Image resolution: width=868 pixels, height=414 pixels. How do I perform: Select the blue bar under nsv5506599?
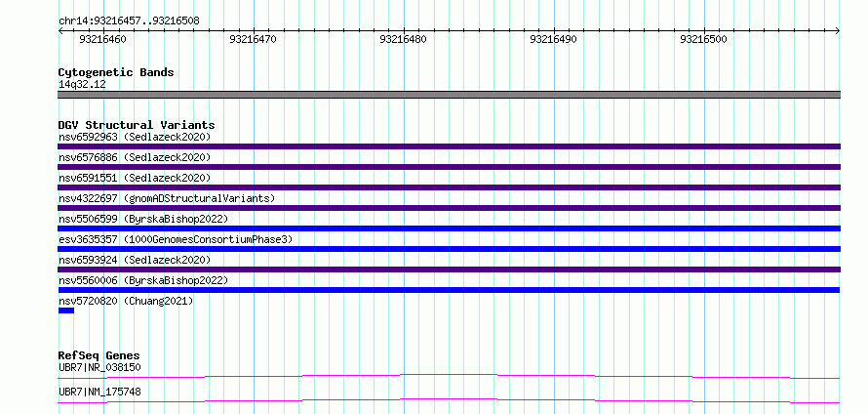(449, 228)
